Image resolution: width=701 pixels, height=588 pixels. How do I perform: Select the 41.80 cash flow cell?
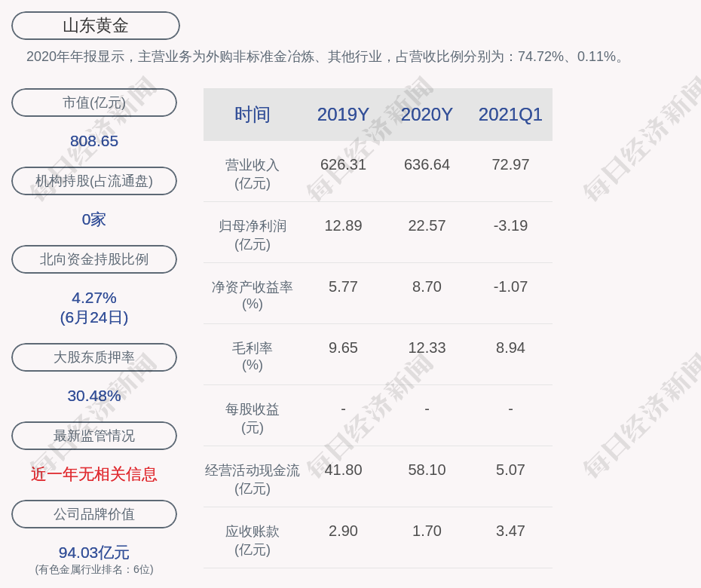(x=343, y=470)
